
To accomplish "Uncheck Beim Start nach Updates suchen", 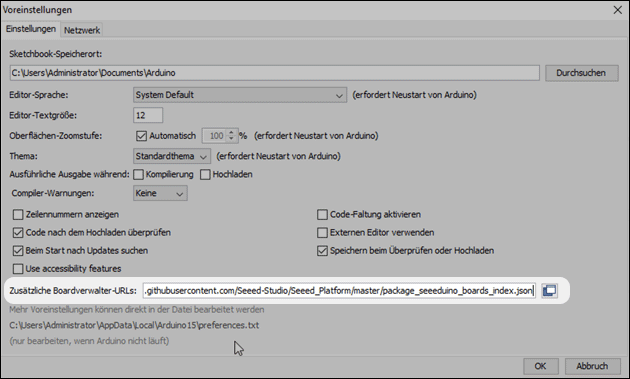I will point(18,250).
